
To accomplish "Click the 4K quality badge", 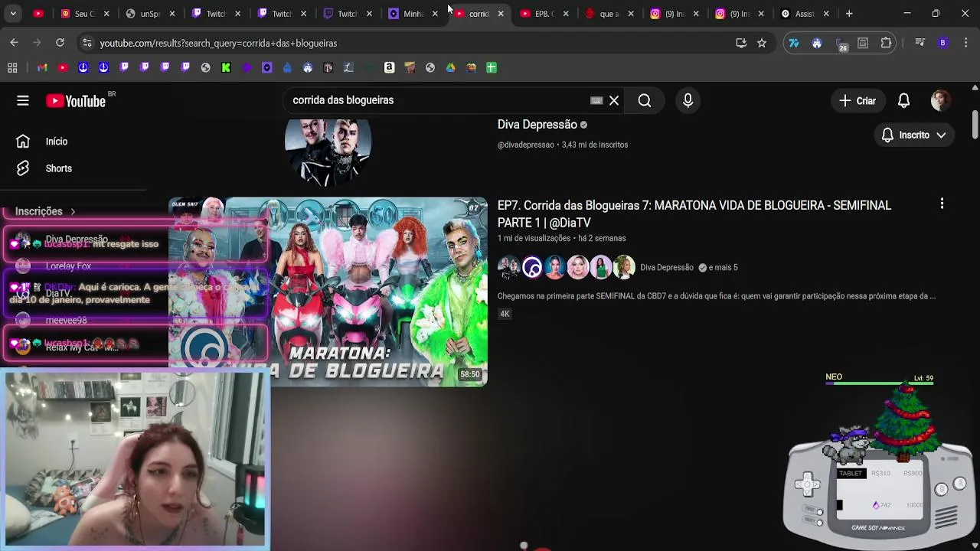I will coord(505,314).
